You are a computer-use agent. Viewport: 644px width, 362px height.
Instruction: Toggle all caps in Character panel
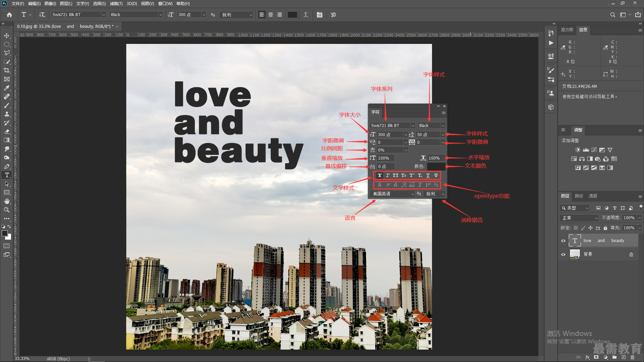coord(396,175)
